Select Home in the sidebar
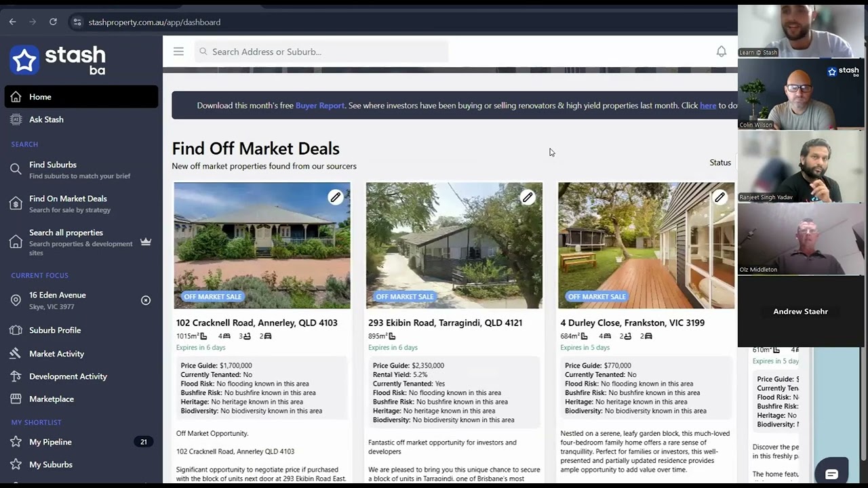This screenshot has height=488, width=868. [x=81, y=97]
